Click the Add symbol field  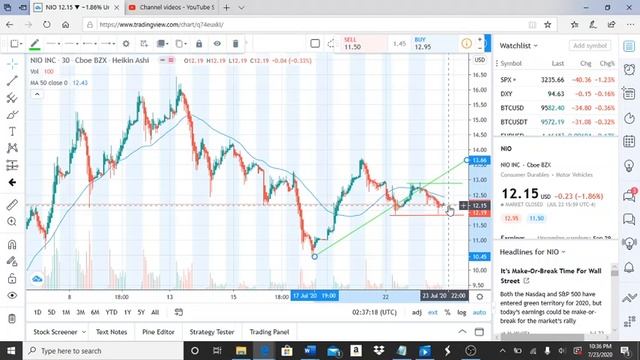[590, 46]
